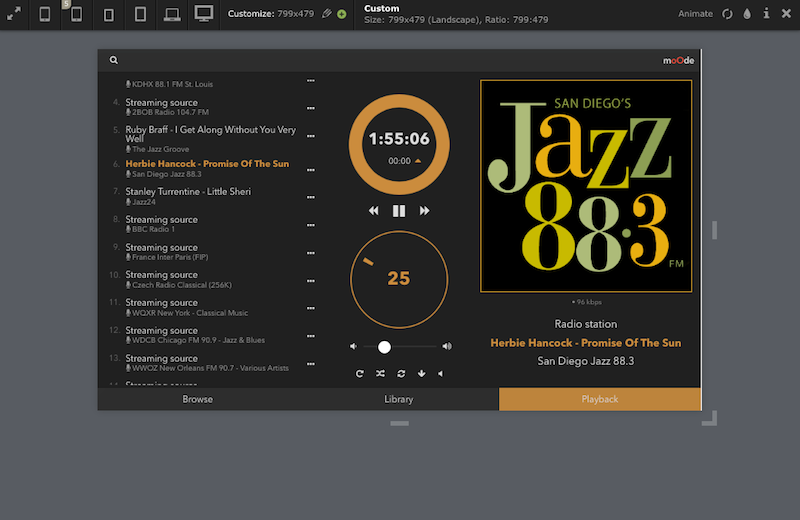Open the menu dots for 2BOB Radio 104.7 FM
The height and width of the screenshot is (520, 800).
311,108
